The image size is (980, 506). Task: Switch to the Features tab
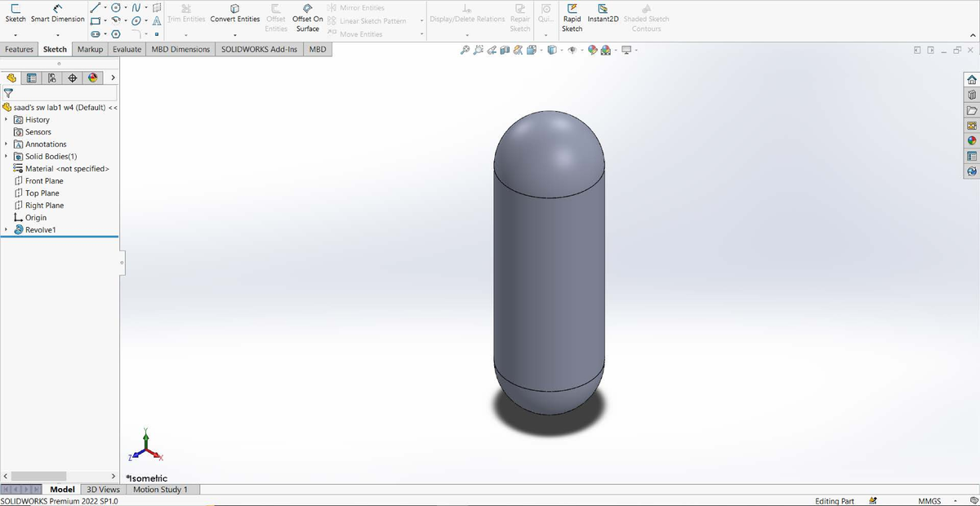[19, 50]
